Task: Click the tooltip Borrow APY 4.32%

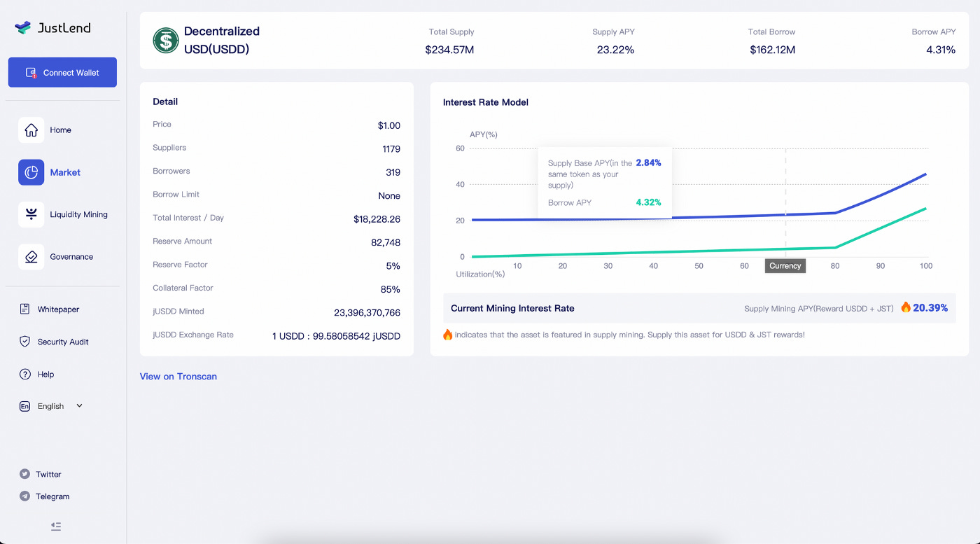Action: 648,202
